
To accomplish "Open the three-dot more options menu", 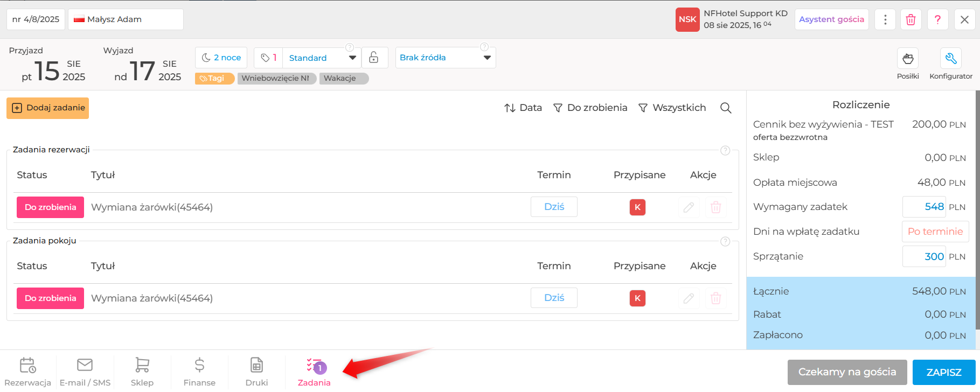I will point(885,19).
